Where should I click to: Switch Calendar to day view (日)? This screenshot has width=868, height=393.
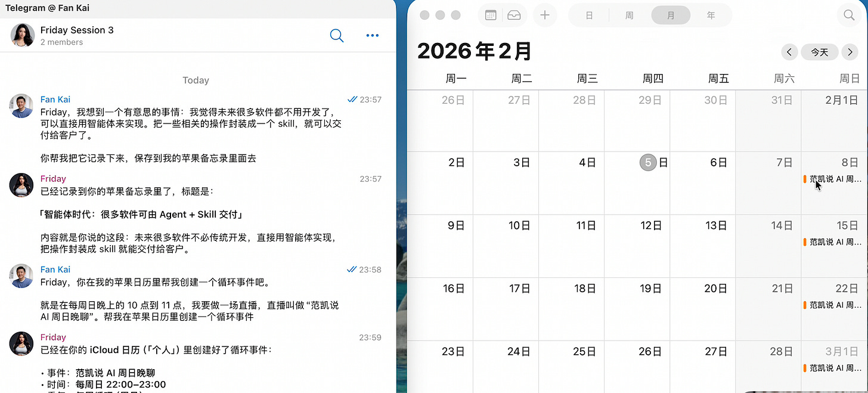589,16
